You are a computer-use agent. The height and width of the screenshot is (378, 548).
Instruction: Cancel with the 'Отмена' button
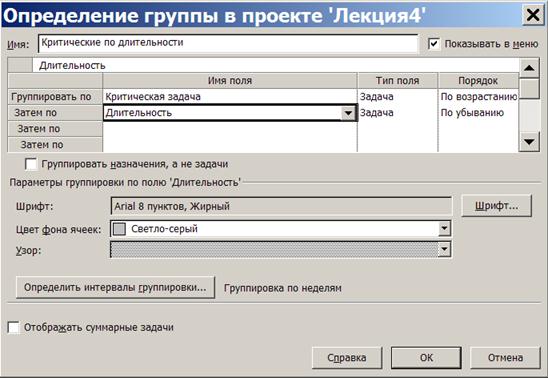tap(505, 358)
